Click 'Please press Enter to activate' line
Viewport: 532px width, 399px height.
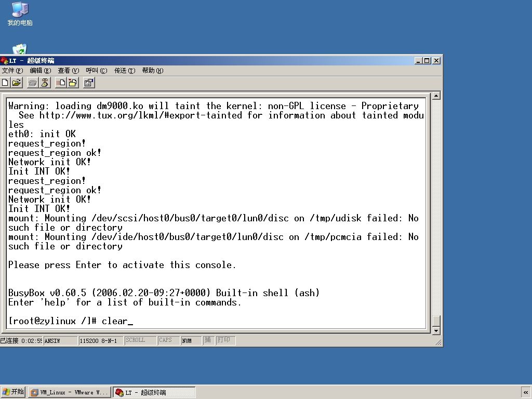[122, 265]
